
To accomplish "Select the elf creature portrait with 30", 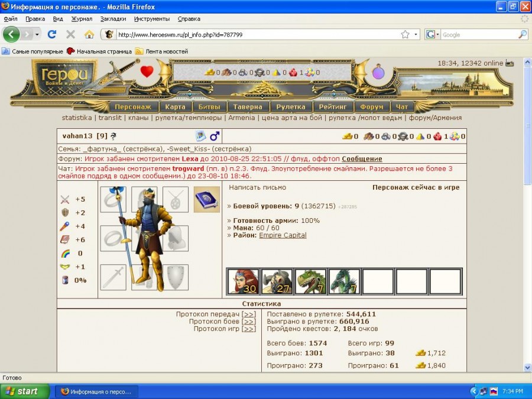I will tap(244, 281).
